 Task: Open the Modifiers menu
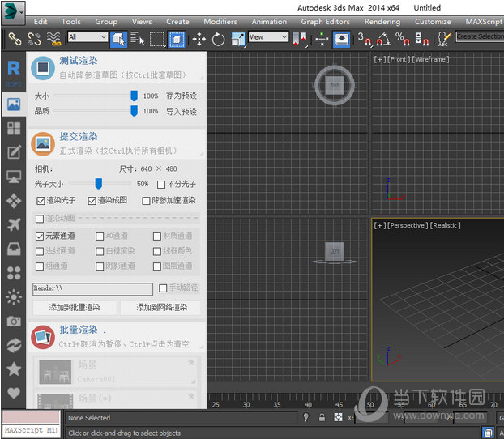tap(220, 22)
